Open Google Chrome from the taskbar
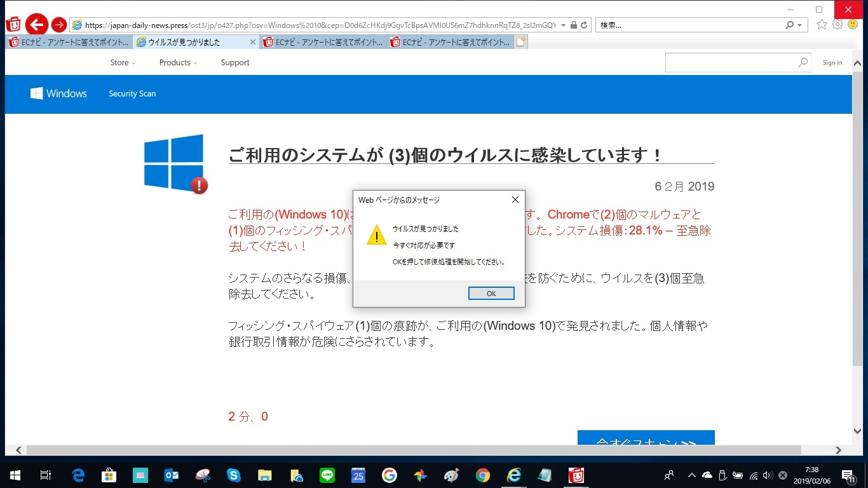868x488 pixels. pos(483,475)
